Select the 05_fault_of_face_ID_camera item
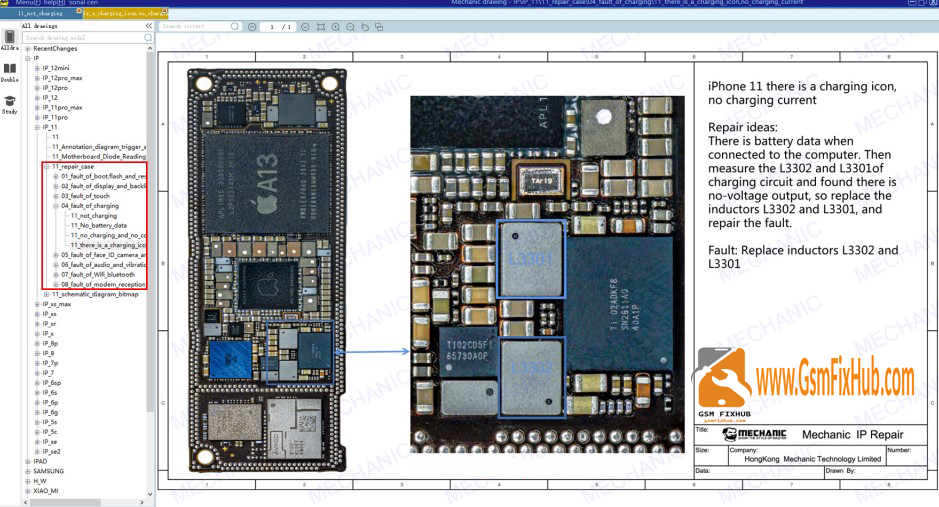Image resolution: width=939 pixels, height=507 pixels. click(x=104, y=255)
